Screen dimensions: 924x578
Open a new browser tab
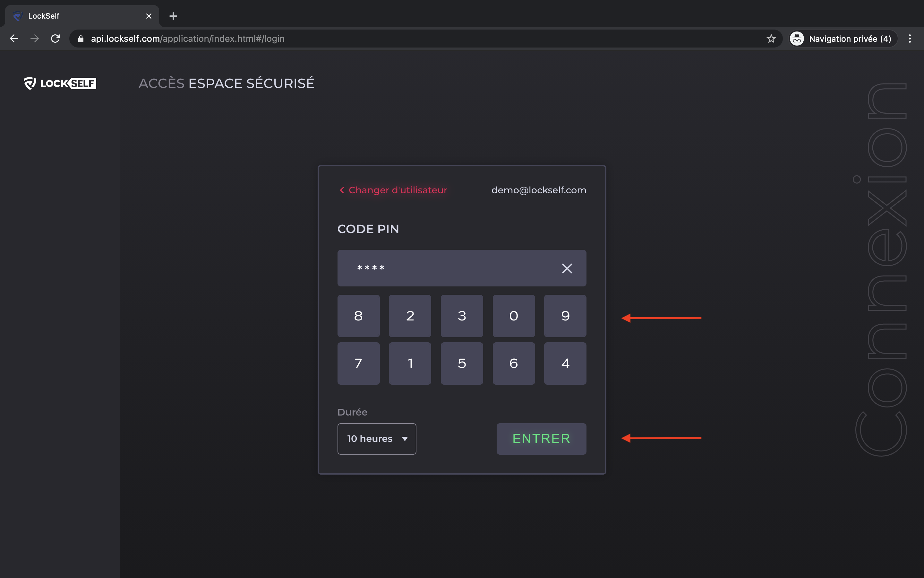point(173,16)
